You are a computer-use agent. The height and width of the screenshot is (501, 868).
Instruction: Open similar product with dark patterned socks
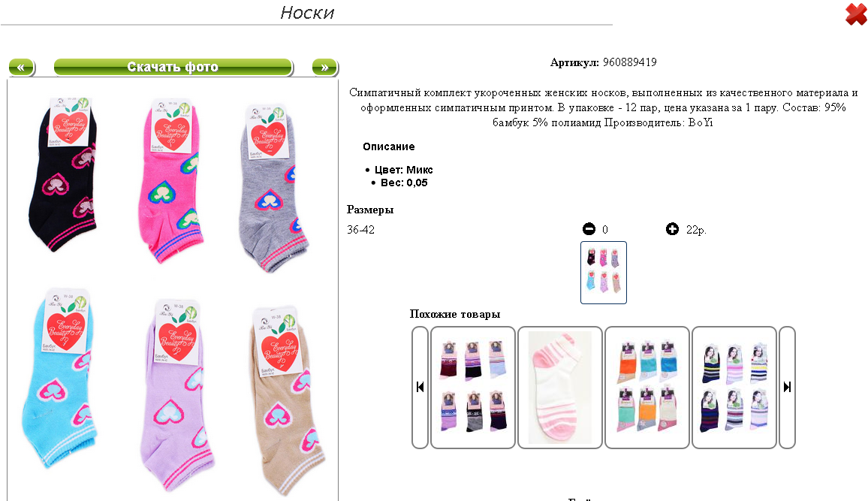[x=473, y=387]
